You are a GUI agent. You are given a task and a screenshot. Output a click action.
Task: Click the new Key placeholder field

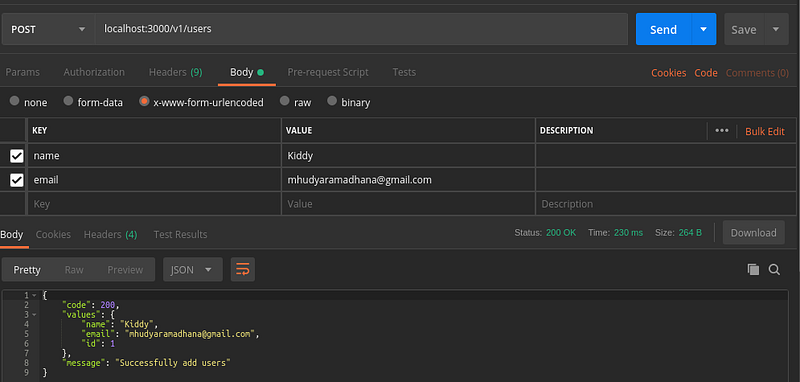click(154, 204)
